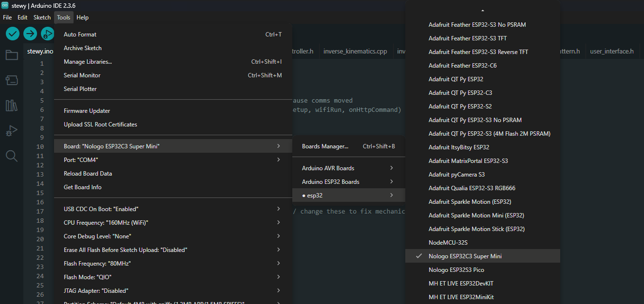Close the Tools menu via menu bar

[x=64, y=18]
